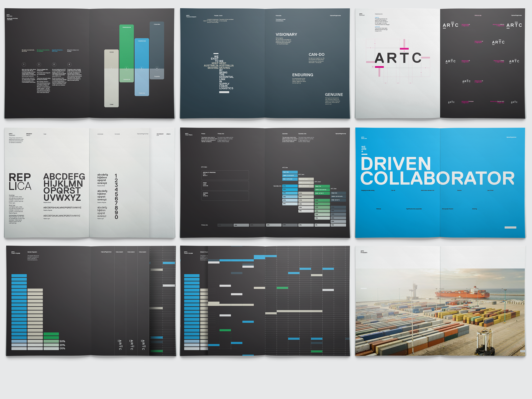Click the bold uppercase "ABCDEFG" alphabet block
This screenshot has height=399, width=532.
point(64,187)
